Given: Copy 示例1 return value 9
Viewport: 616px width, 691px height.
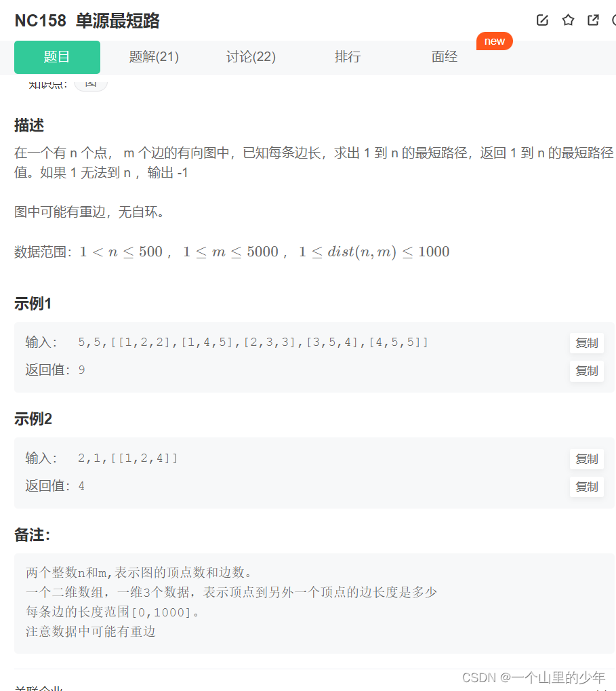Looking at the screenshot, I should tap(586, 371).
